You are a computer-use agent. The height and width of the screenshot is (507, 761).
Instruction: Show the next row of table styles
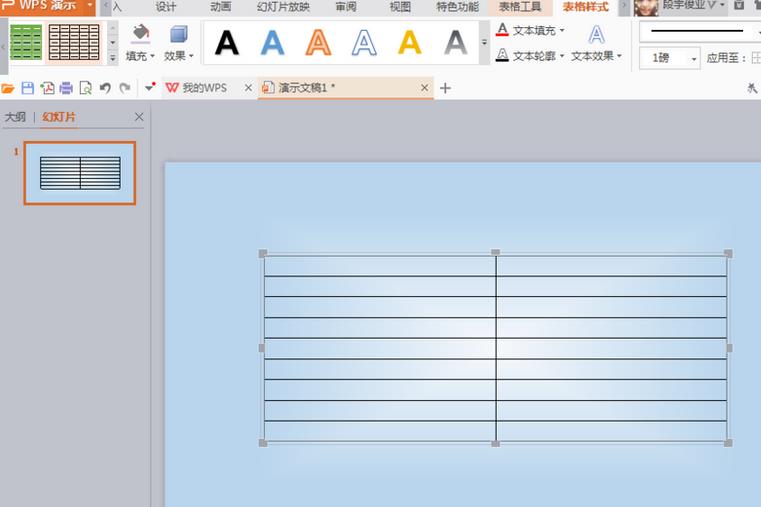pyautogui.click(x=113, y=43)
